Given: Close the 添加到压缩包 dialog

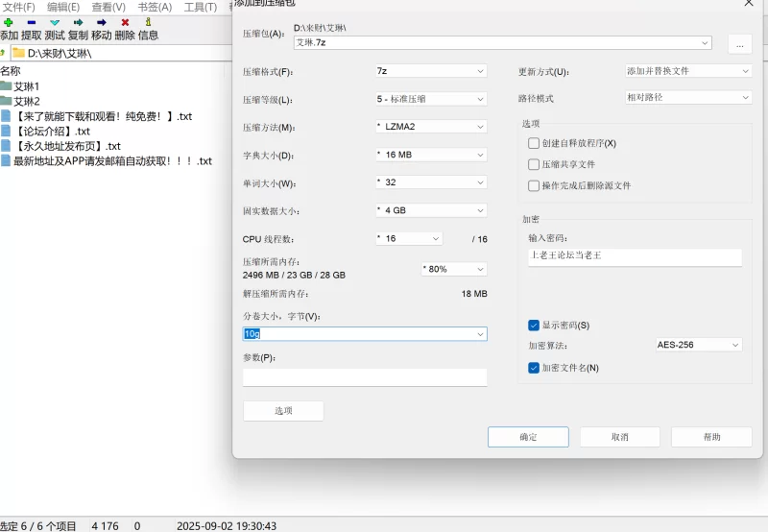Looking at the screenshot, I should (x=749, y=3).
